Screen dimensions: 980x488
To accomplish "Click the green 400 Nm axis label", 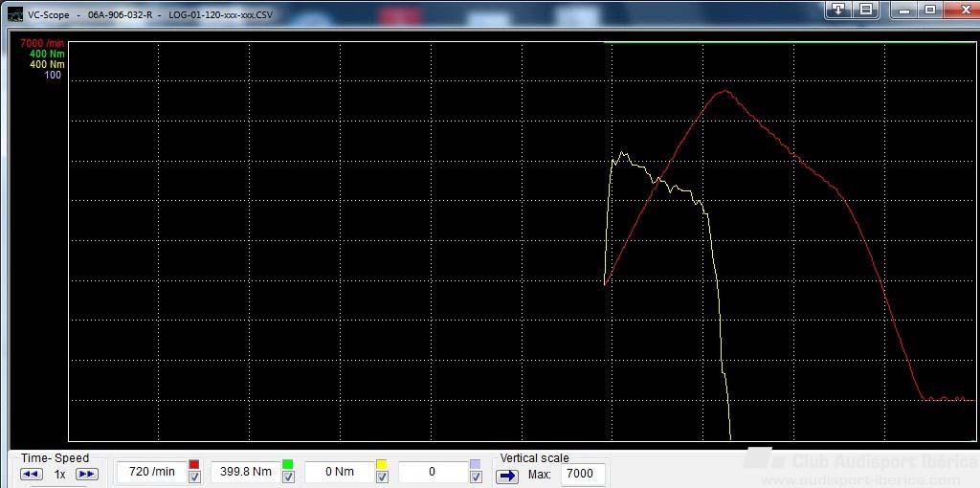I will coord(47,55).
